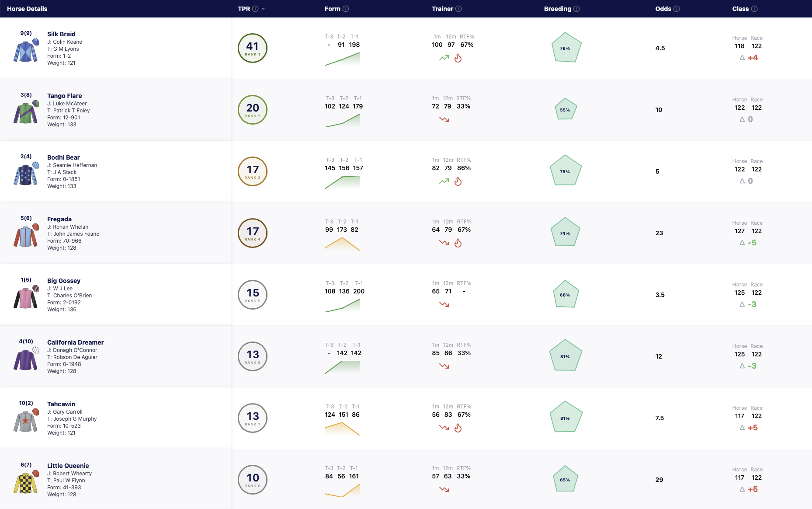Click the TPR info icon

(x=255, y=9)
